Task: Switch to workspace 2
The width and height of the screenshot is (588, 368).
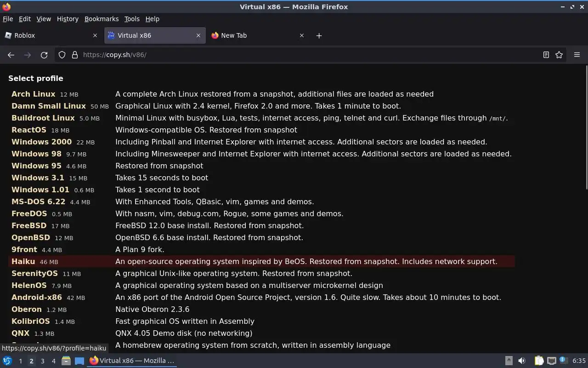Action: tap(31, 361)
